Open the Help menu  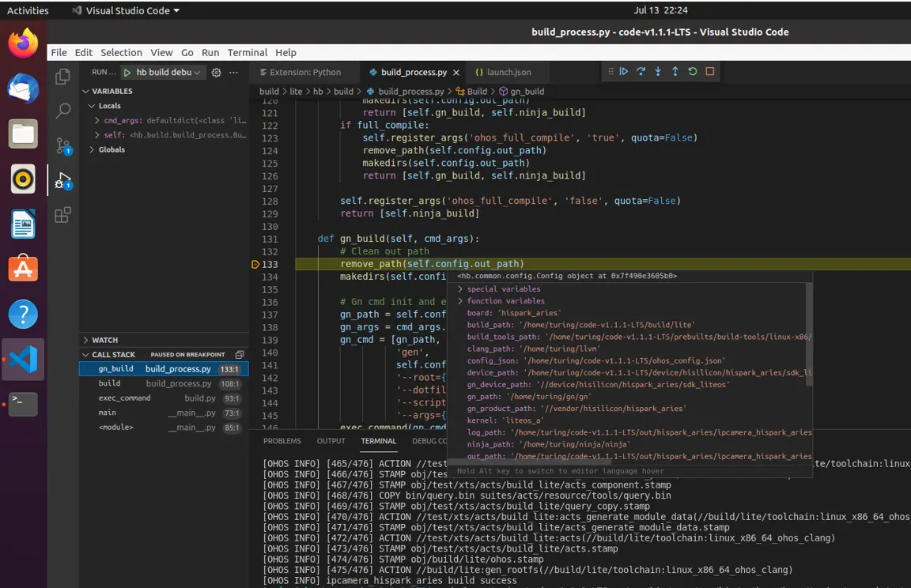tap(285, 52)
